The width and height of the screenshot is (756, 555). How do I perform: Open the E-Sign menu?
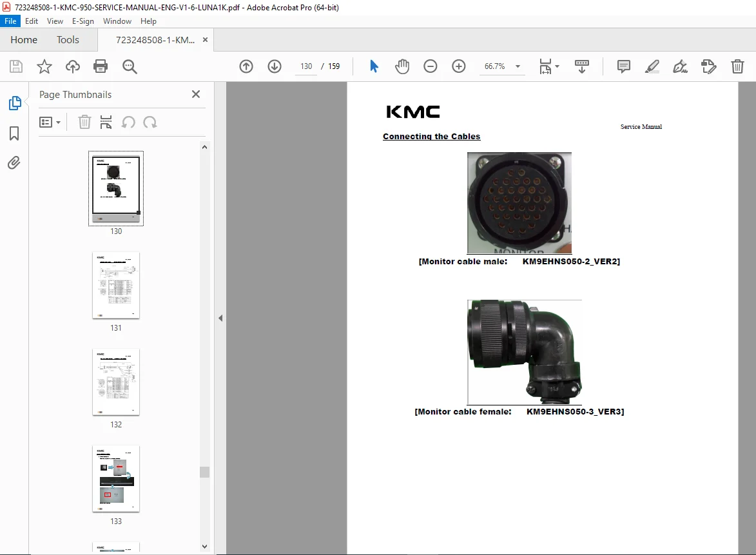pyautogui.click(x=83, y=21)
